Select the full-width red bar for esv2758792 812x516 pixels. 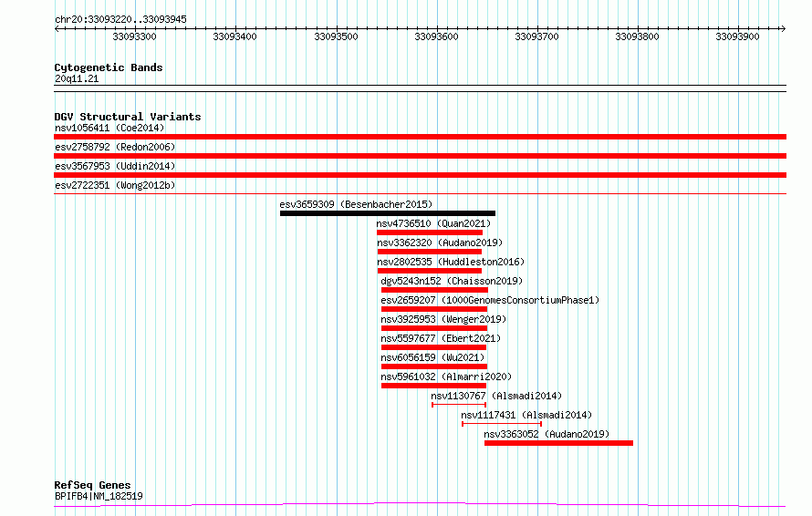420,156
